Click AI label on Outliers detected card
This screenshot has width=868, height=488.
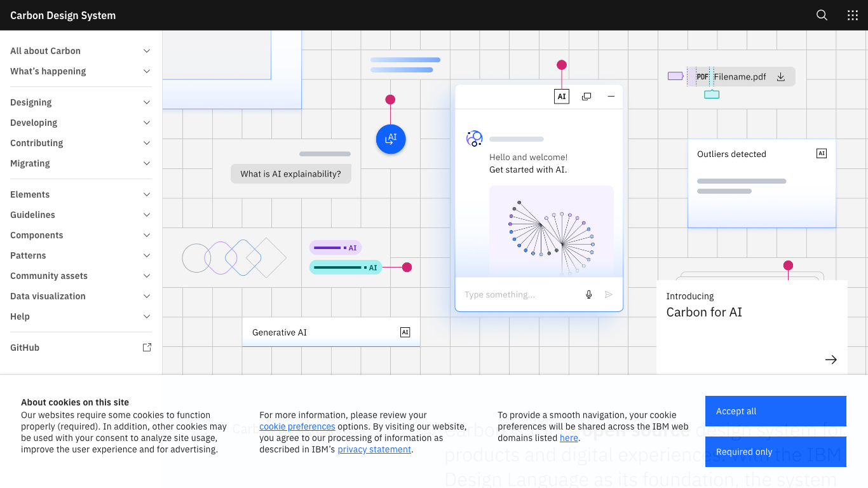coord(822,154)
